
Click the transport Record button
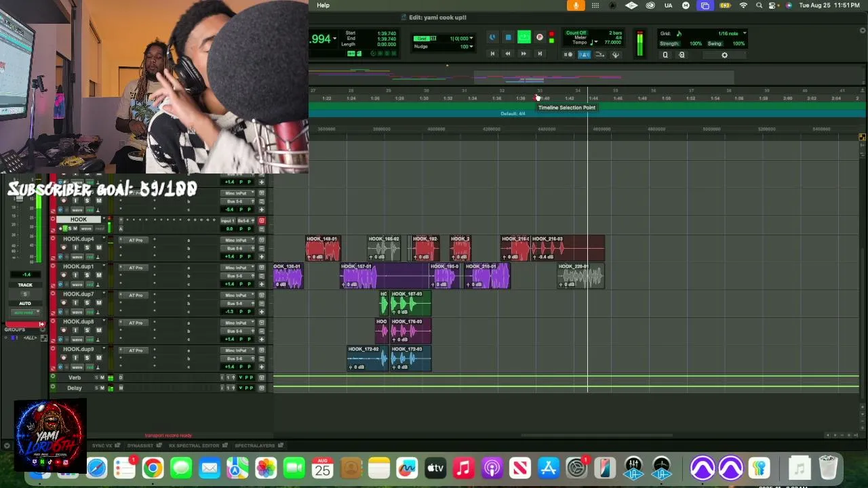540,37
